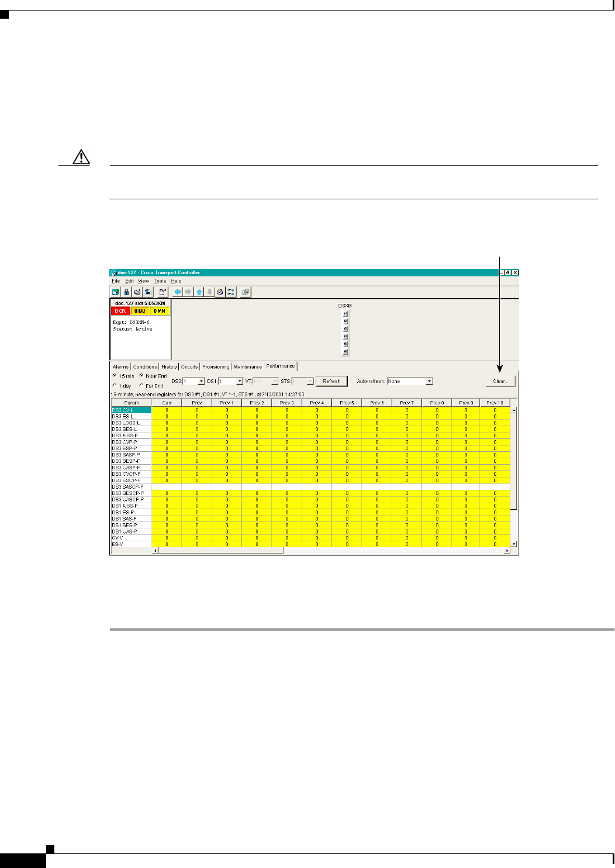Click the Refresh button
Viewport: 615px width, 868px height.
(x=331, y=381)
